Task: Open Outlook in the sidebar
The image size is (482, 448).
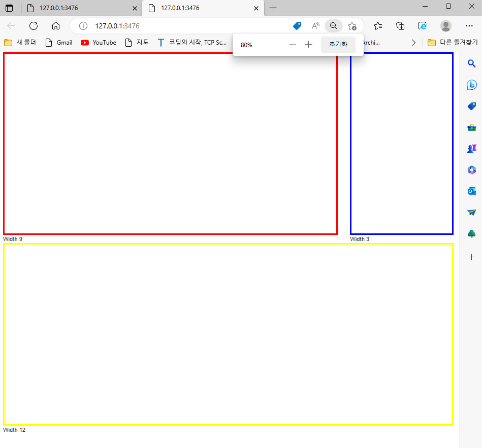Action: (471, 191)
